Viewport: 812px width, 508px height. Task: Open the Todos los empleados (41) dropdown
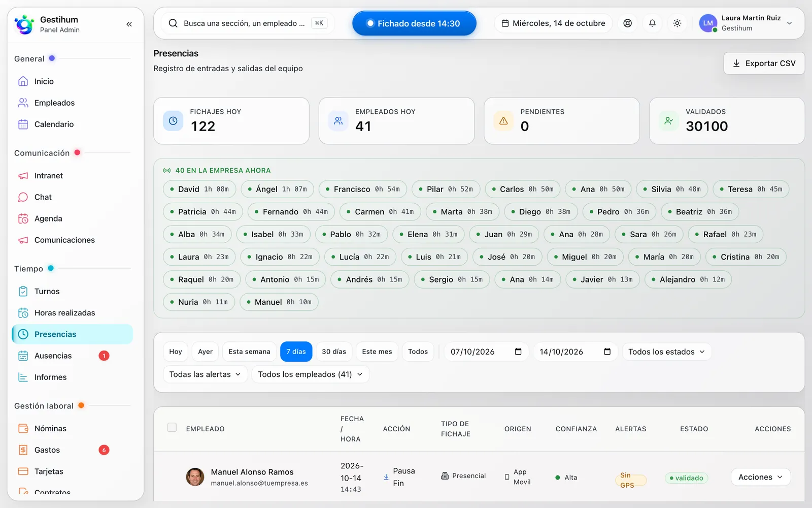pyautogui.click(x=310, y=374)
